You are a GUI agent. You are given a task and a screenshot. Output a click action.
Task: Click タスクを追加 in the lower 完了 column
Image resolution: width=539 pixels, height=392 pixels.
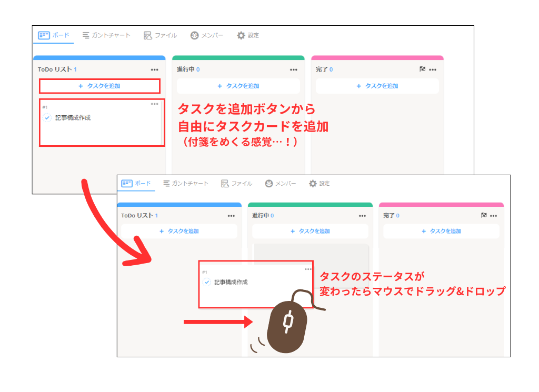click(x=441, y=231)
